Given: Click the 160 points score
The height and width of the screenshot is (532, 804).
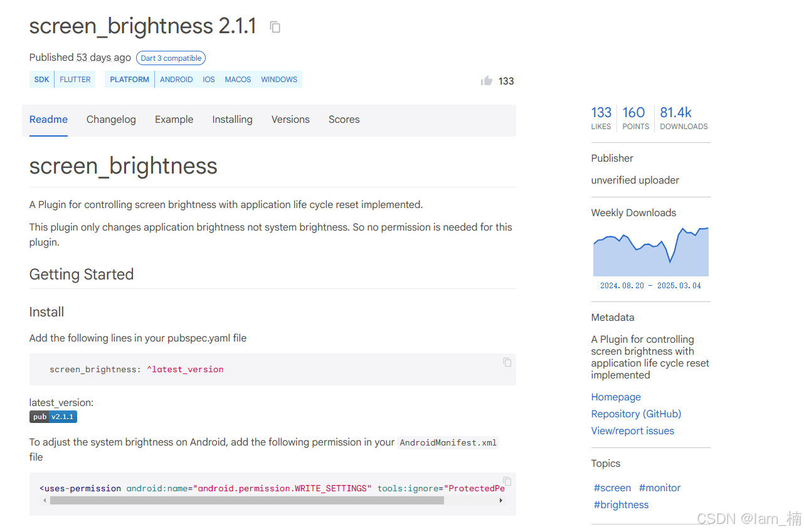Looking at the screenshot, I should [635, 117].
